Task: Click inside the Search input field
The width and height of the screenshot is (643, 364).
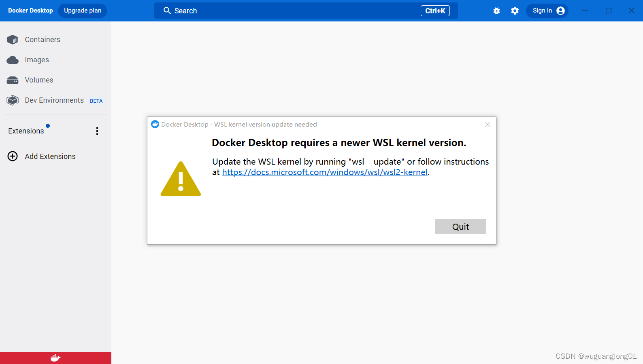Action: [283, 11]
